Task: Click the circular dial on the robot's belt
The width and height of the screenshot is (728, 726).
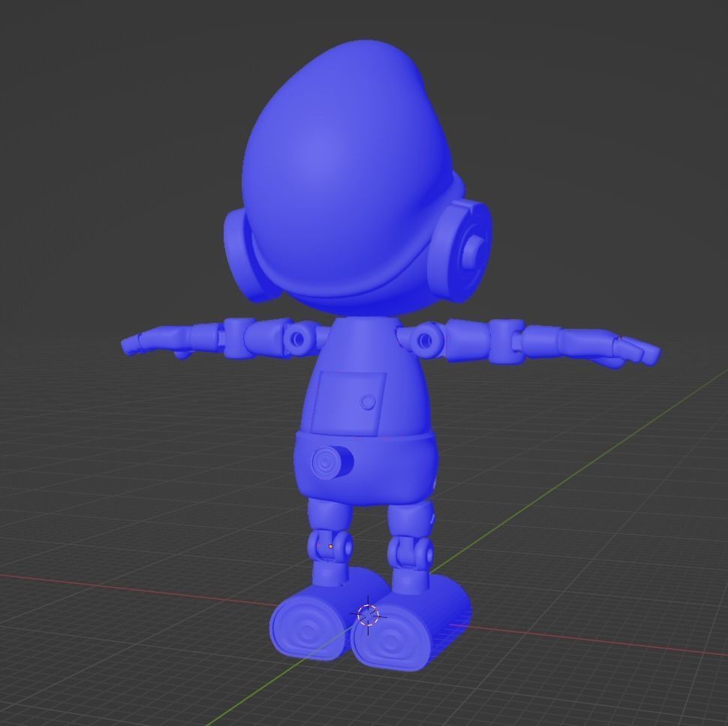Action: click(x=332, y=462)
